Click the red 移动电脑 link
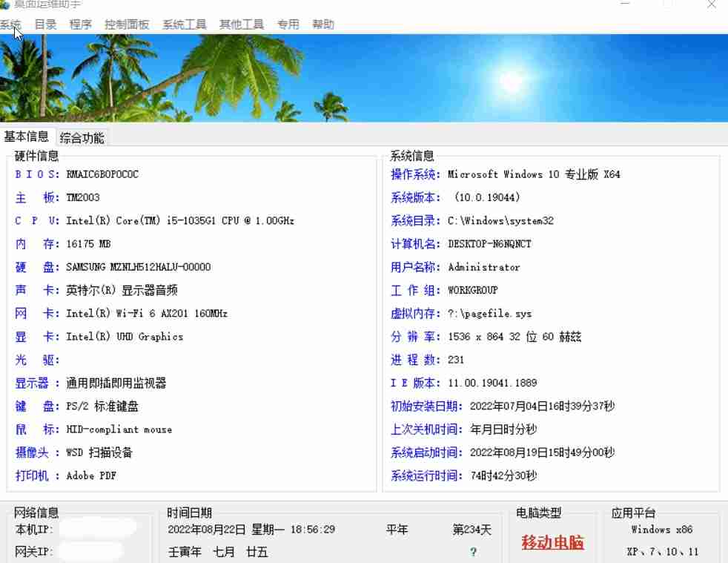 coord(552,542)
